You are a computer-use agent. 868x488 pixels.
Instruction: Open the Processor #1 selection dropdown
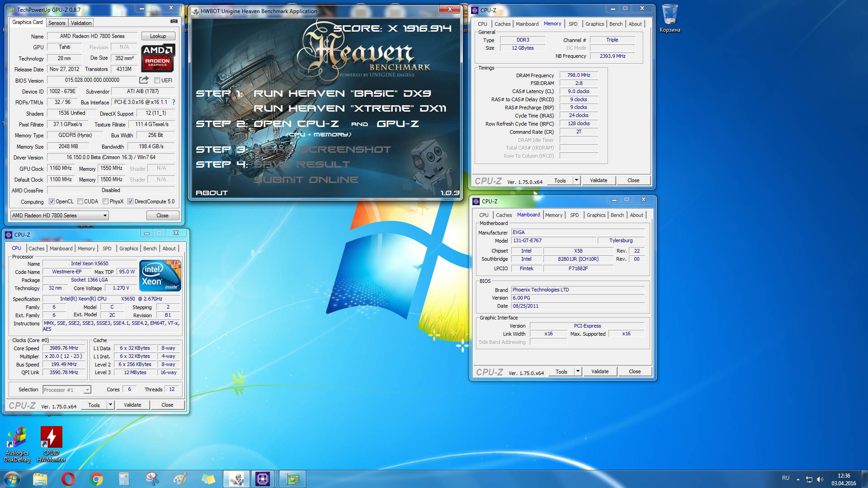point(67,390)
